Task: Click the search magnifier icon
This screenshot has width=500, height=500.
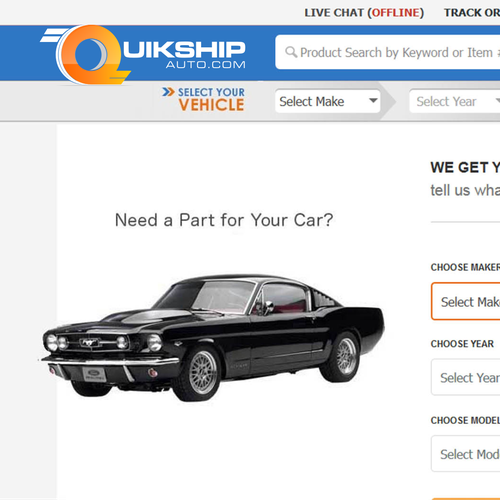Action: coord(291,52)
